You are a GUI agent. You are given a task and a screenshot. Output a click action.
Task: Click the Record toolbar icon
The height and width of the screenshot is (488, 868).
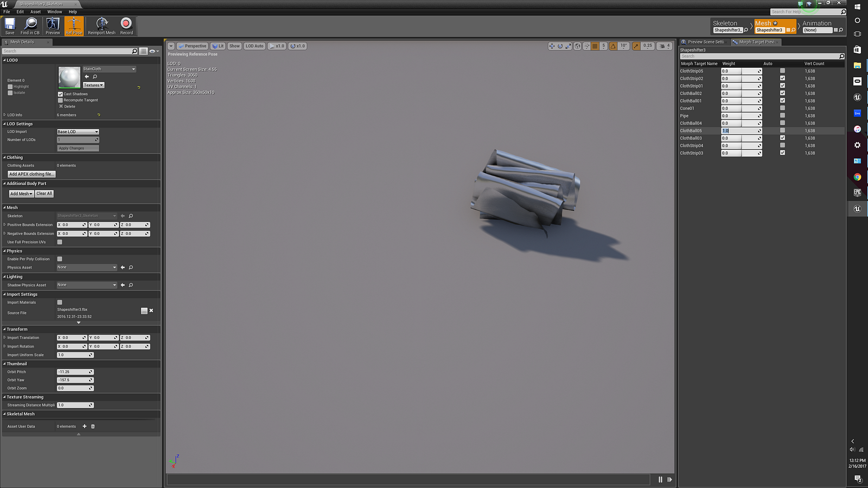pos(126,23)
